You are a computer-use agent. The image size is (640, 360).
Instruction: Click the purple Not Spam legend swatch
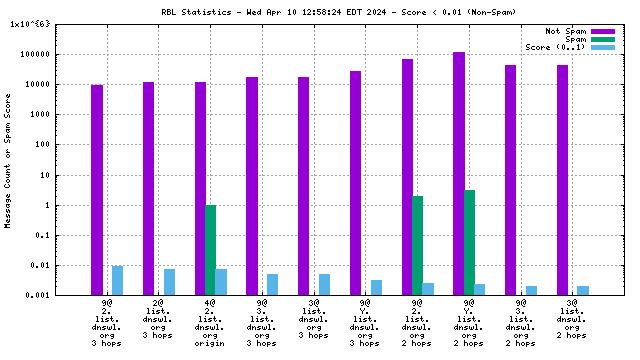603,31
